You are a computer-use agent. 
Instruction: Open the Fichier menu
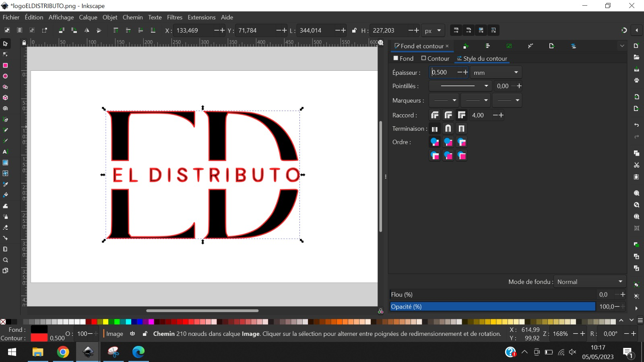coord(11,17)
